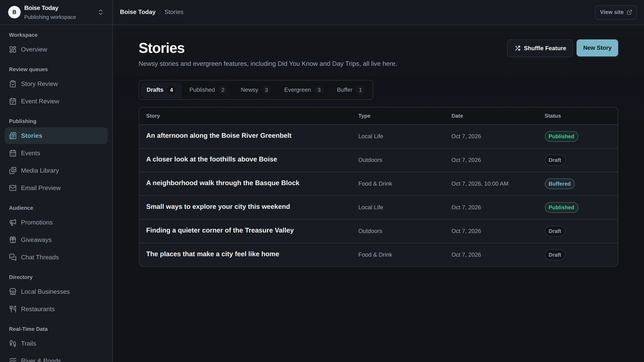Click the Local Businesses storefront icon
The height and width of the screenshot is (362, 644).
tap(13, 292)
